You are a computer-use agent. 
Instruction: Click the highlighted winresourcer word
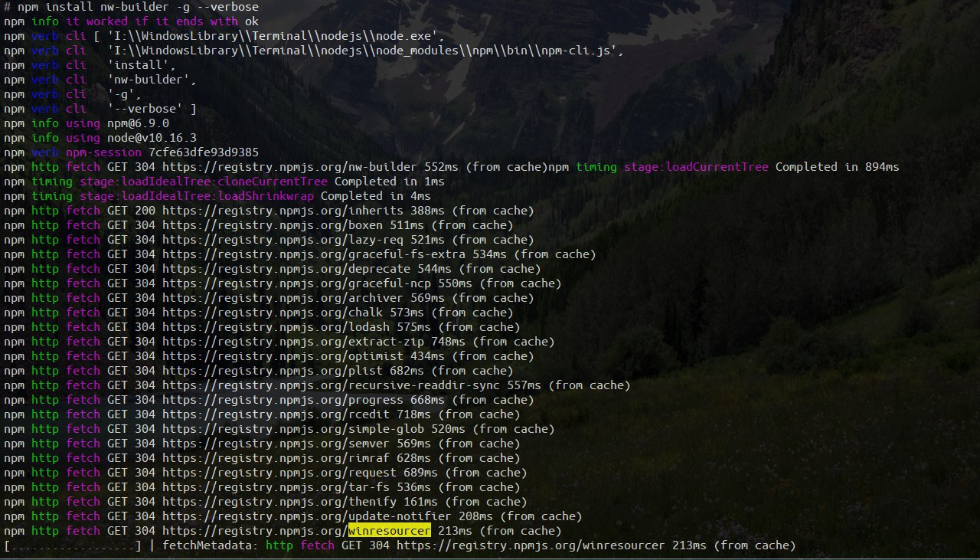coord(390,531)
